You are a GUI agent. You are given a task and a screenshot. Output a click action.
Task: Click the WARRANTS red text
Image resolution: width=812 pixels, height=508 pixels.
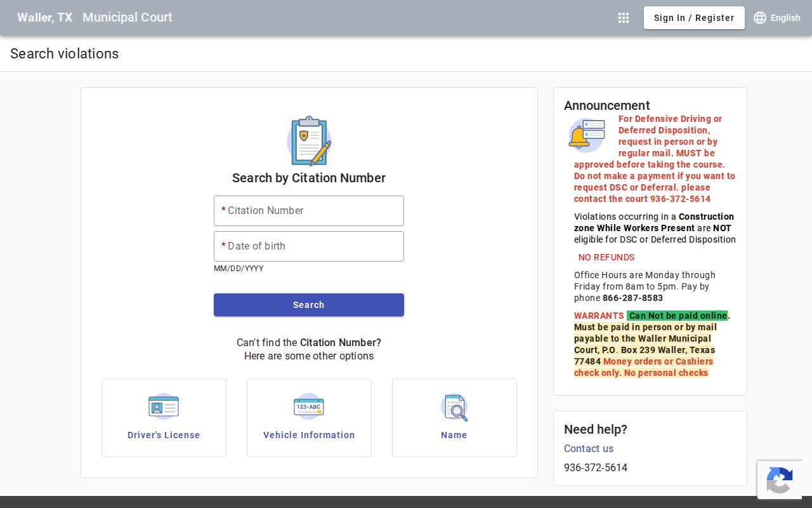(599, 316)
